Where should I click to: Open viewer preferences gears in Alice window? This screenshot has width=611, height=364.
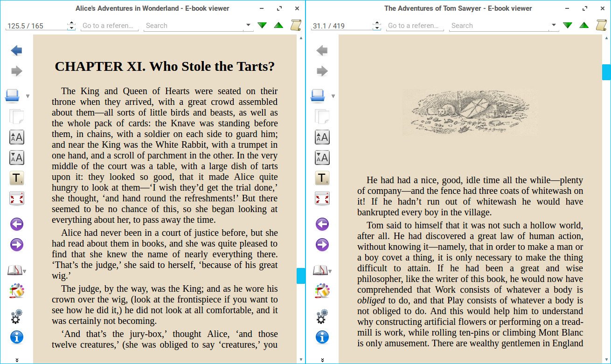[x=17, y=316]
